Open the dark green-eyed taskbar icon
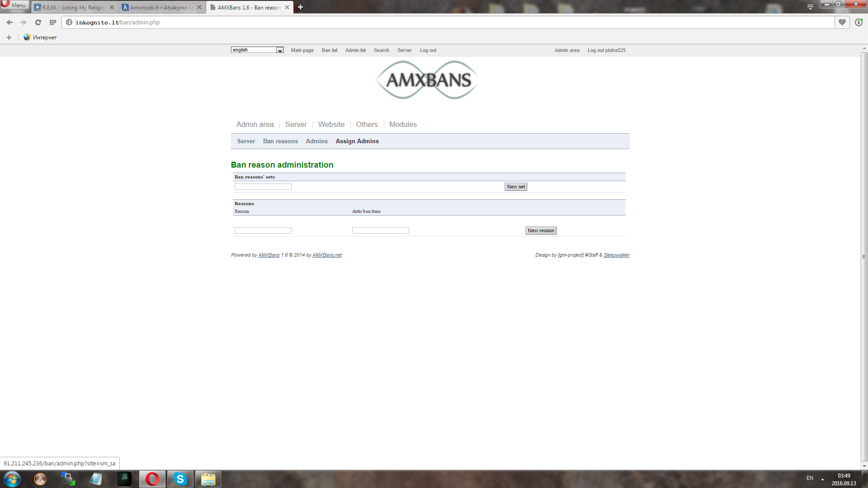 (x=124, y=479)
